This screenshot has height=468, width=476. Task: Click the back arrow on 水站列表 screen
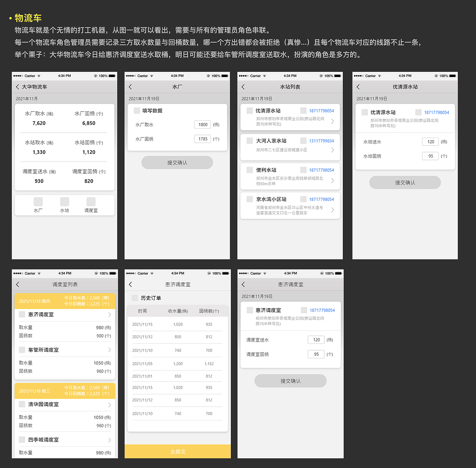coord(243,86)
